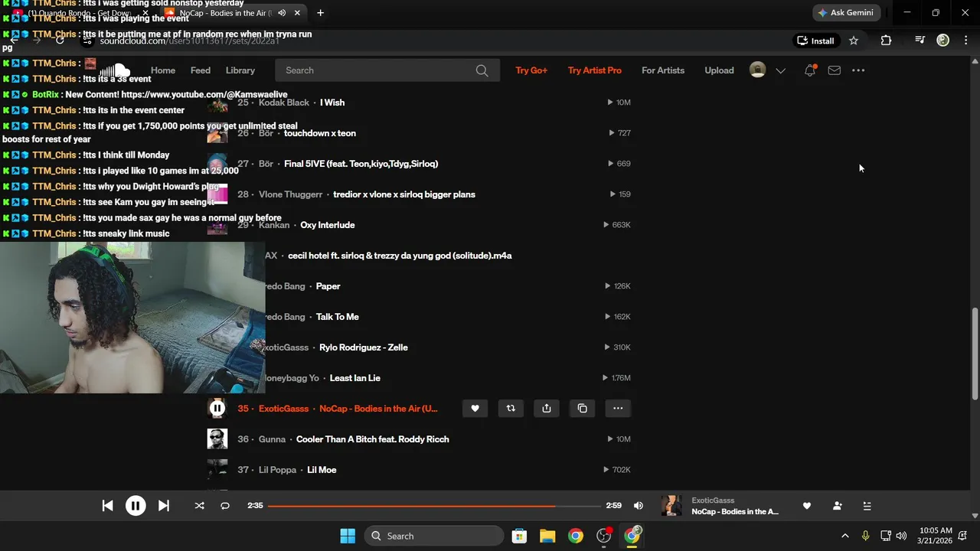
Task: Open For Artists page
Action: click(663, 70)
